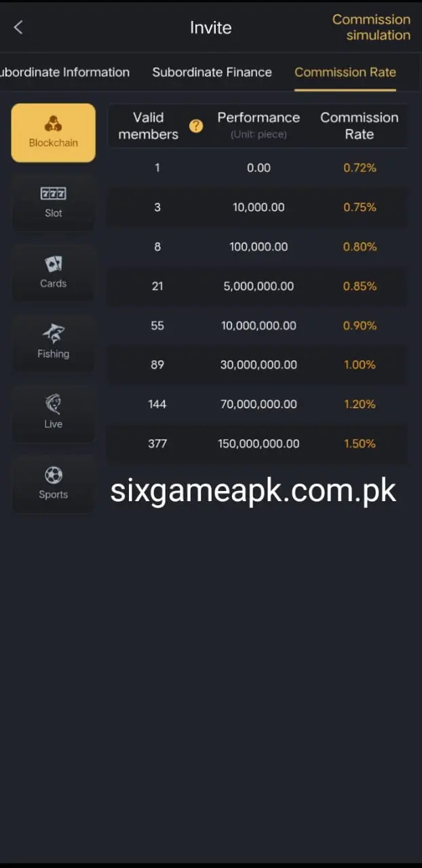This screenshot has height=868, width=422.
Task: Select the Sports ball icon
Action: click(x=53, y=475)
